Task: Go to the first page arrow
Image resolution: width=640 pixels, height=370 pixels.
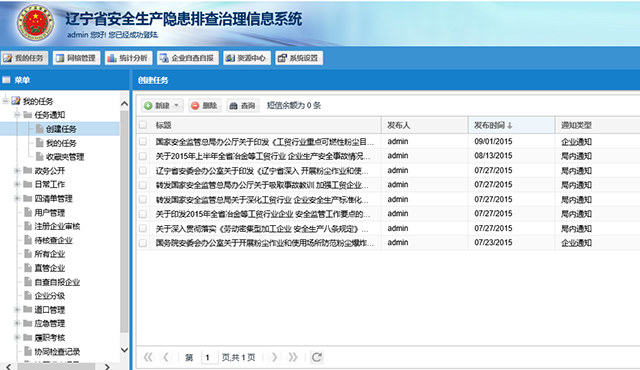Action: tap(148, 357)
